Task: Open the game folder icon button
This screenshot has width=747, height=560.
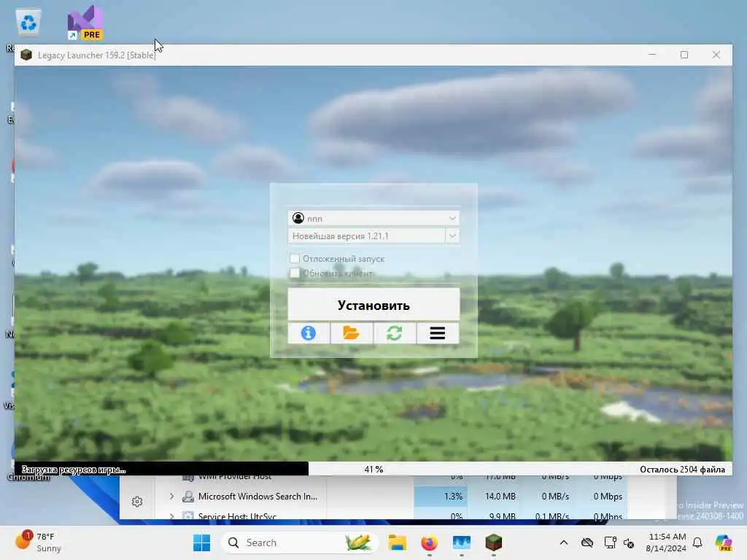Action: [x=352, y=332]
